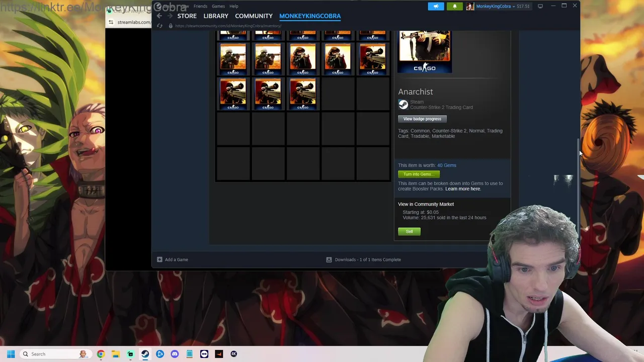Click the browser site settings icon beside streamlabs.com
This screenshot has height=362, width=644.
coord(111,22)
